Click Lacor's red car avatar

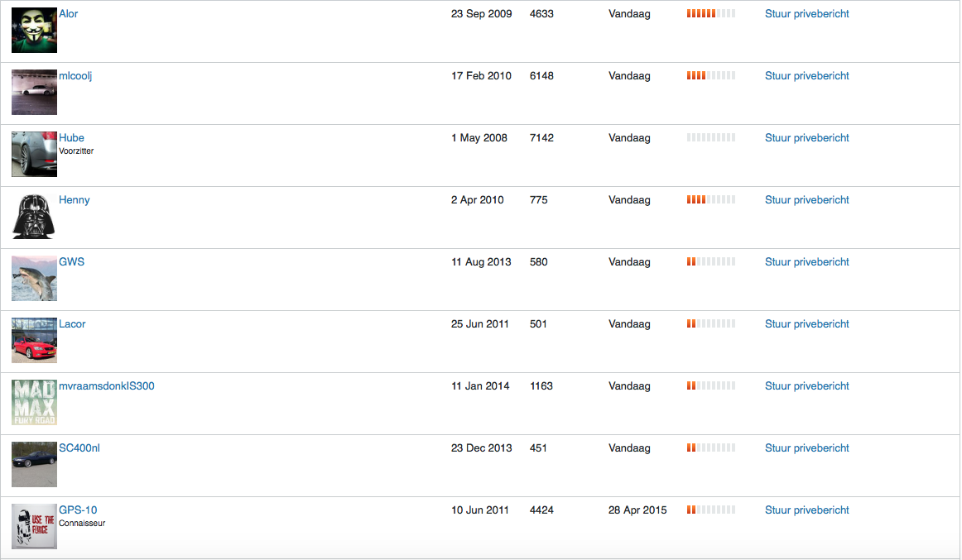[x=34, y=340]
